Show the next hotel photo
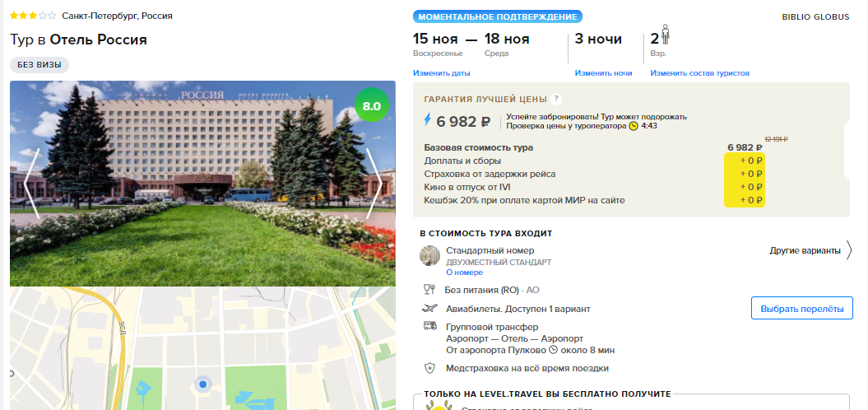This screenshot has height=410, width=868. tap(375, 184)
